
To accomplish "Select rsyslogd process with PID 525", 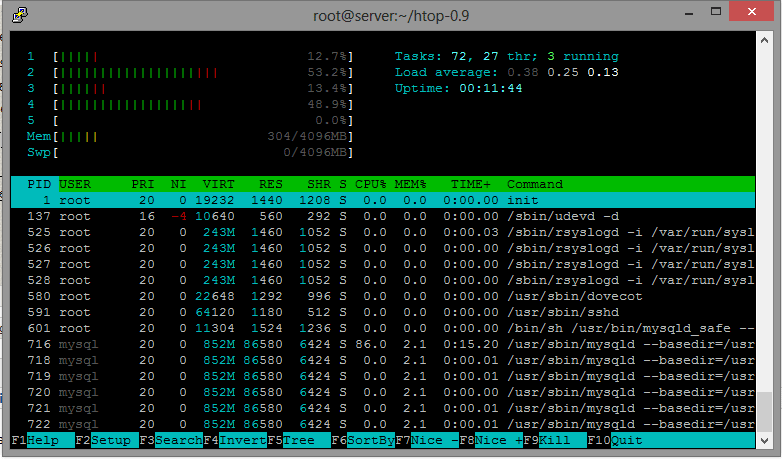I will coord(383,232).
